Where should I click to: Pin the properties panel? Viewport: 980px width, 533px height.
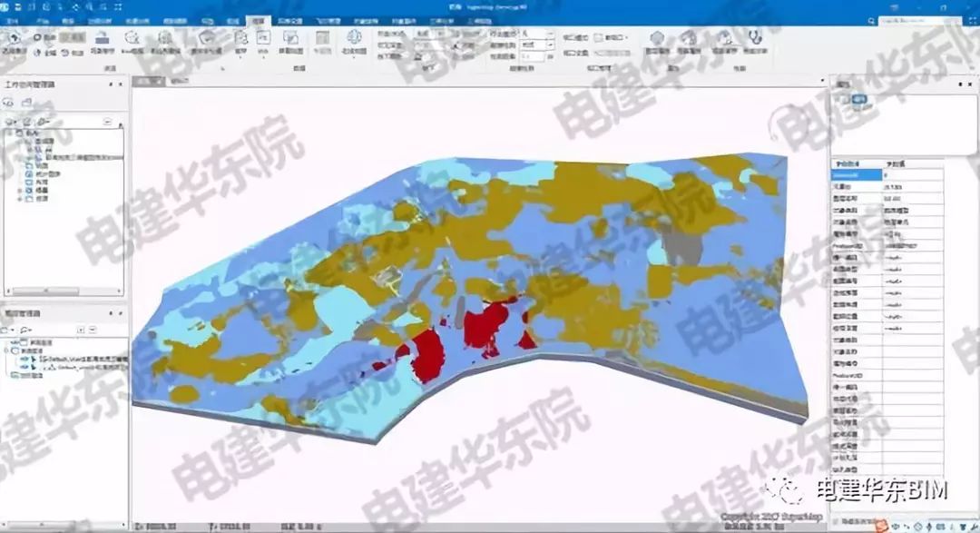[x=961, y=84]
